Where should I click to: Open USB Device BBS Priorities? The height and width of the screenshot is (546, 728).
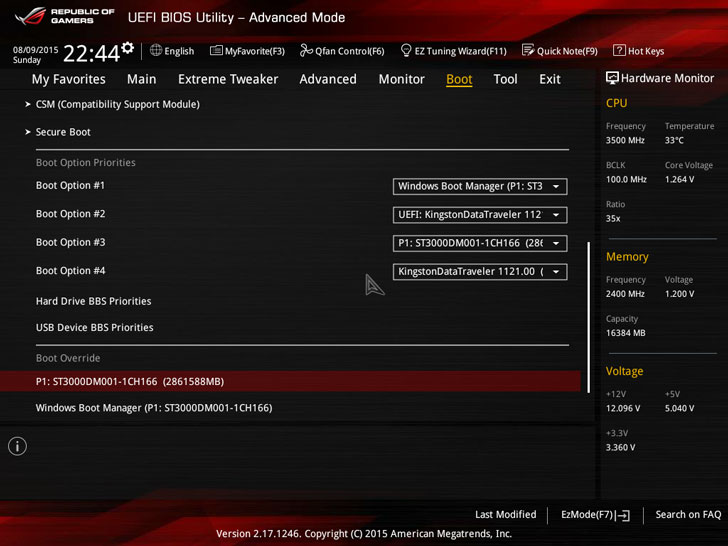point(95,328)
